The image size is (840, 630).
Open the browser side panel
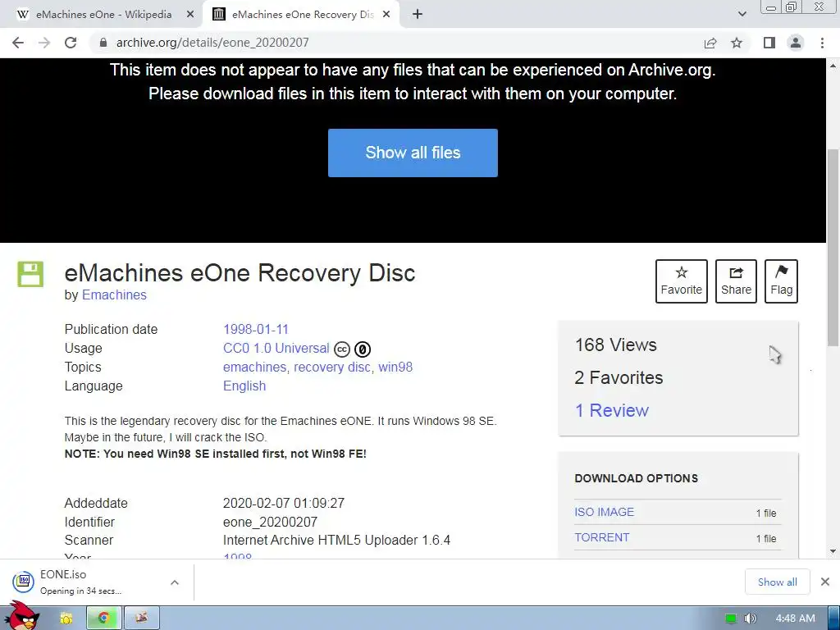pyautogui.click(x=769, y=43)
